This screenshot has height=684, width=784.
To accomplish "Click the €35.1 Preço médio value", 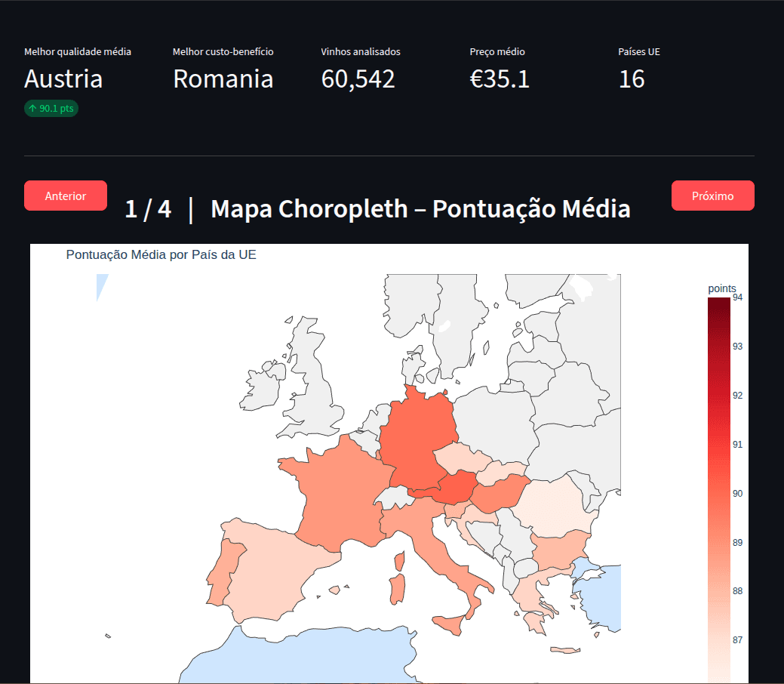I will coord(500,79).
